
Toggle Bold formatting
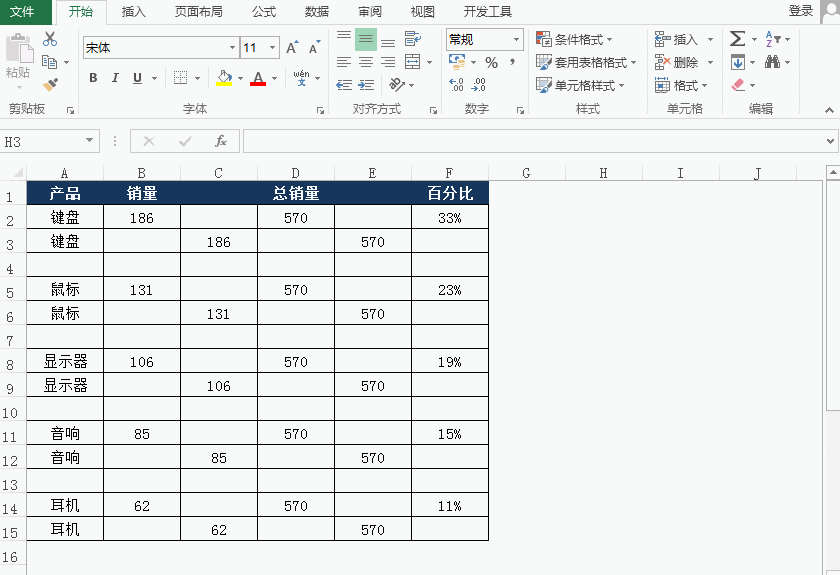click(93, 78)
